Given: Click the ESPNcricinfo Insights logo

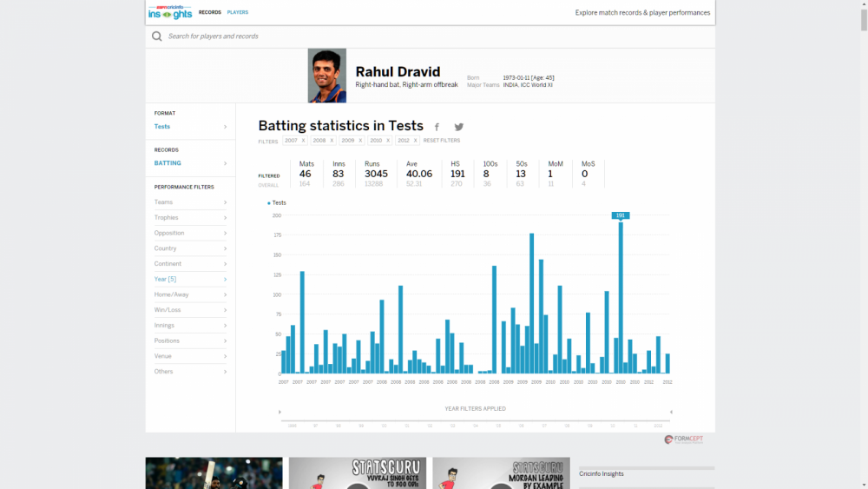Looking at the screenshot, I should point(170,12).
